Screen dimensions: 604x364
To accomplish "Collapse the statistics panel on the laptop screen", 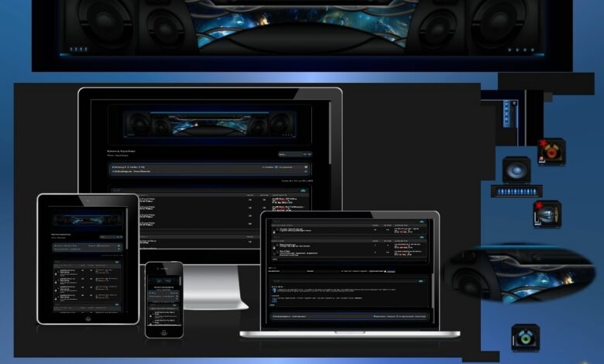I will [x=421, y=280].
